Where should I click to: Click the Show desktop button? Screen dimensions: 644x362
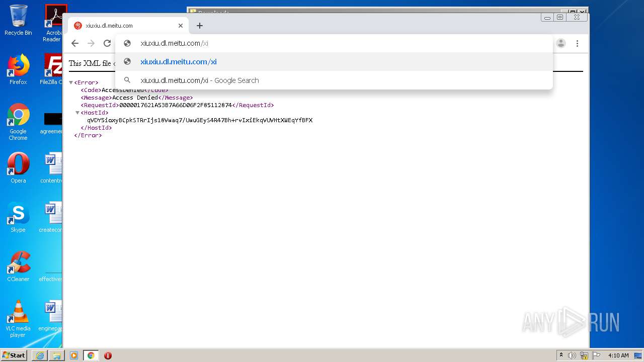(639, 355)
